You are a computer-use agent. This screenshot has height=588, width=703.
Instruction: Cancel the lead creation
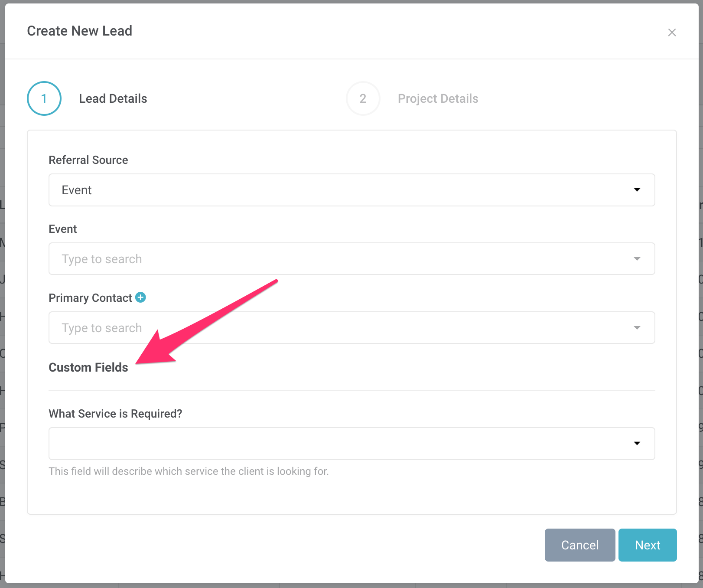[579, 545]
